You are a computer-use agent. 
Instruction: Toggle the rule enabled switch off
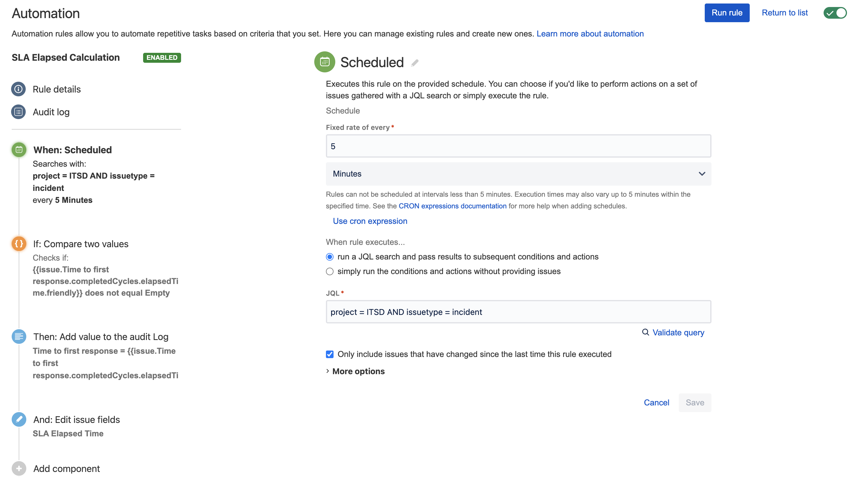pos(835,13)
